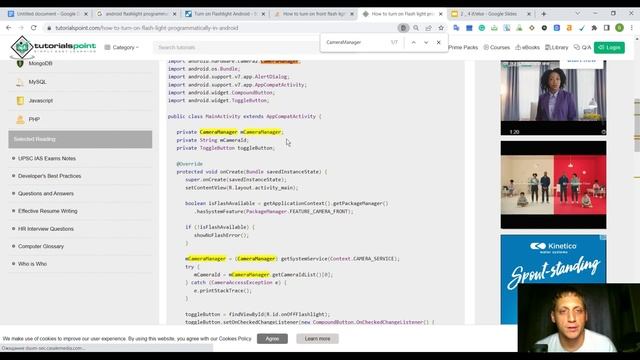
Task: Open a new browser tab
Action: (543, 14)
